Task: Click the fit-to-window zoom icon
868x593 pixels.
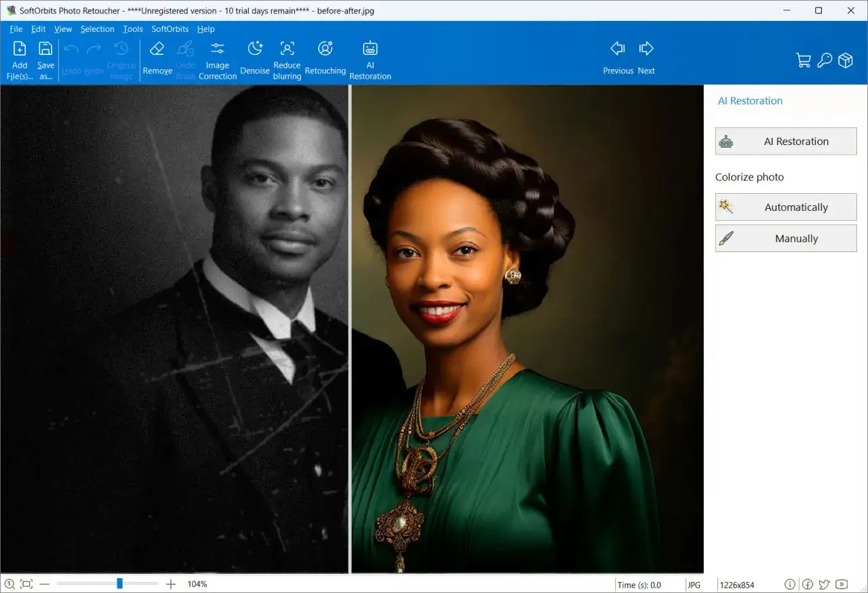Action: tap(26, 584)
